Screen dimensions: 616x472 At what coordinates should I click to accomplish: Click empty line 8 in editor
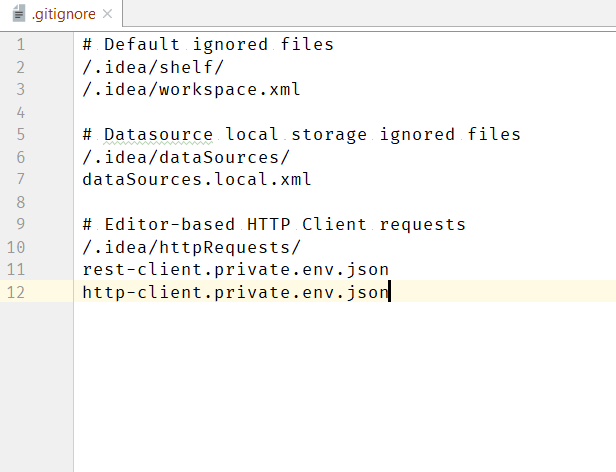click(x=345, y=202)
